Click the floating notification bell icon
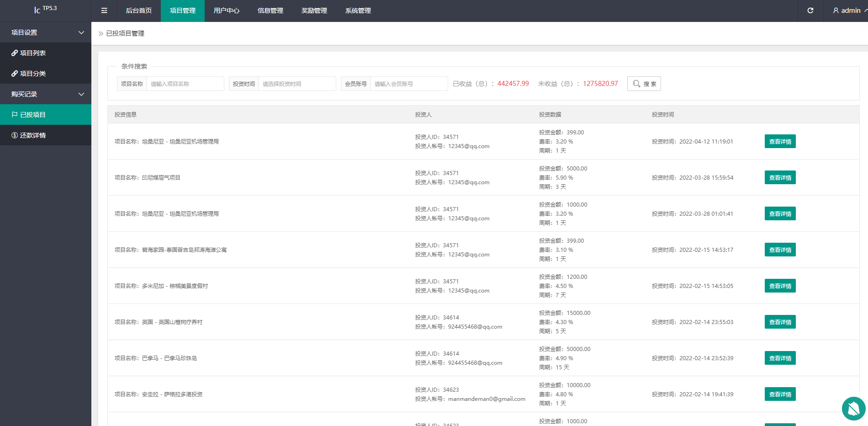 [x=853, y=408]
